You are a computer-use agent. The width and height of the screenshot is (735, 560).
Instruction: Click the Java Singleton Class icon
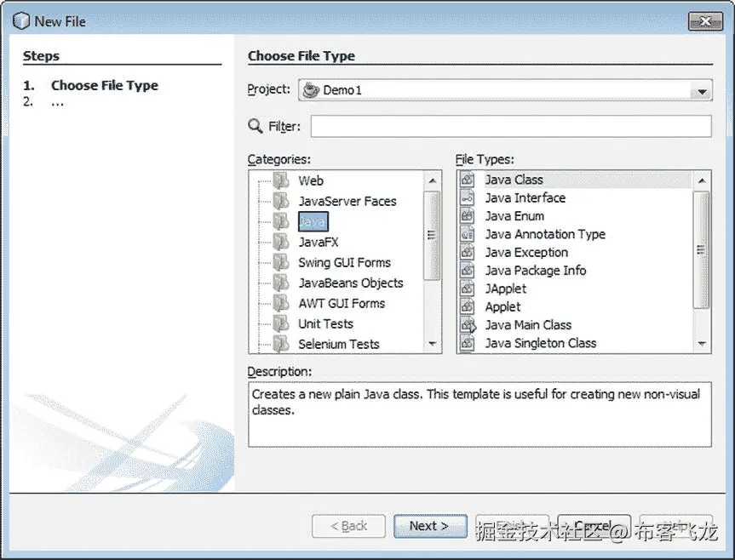468,343
